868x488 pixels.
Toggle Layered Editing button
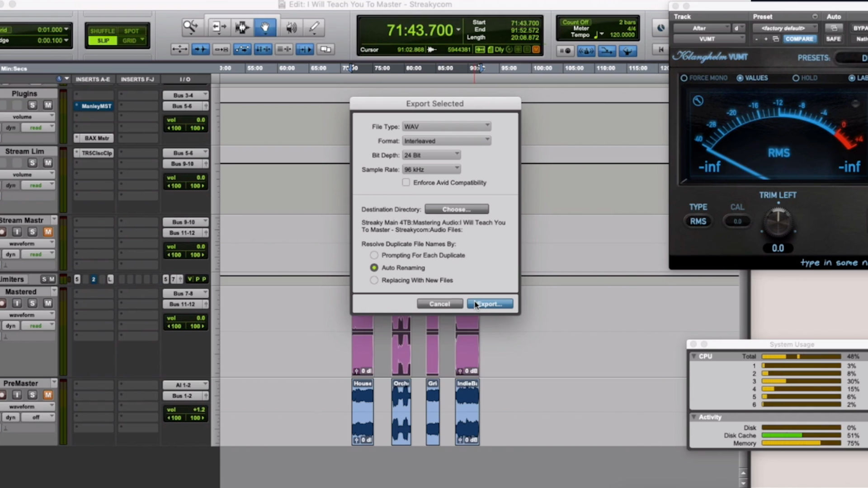pos(325,49)
